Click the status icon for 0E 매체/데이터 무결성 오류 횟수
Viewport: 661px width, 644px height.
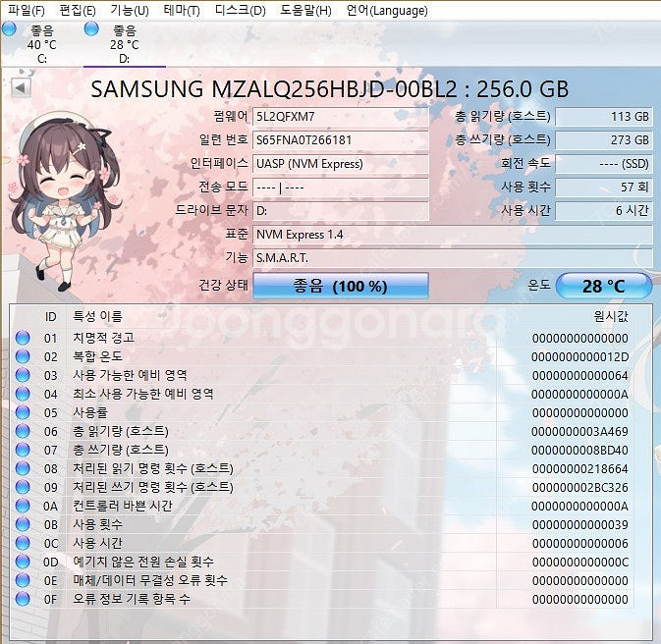23,580
